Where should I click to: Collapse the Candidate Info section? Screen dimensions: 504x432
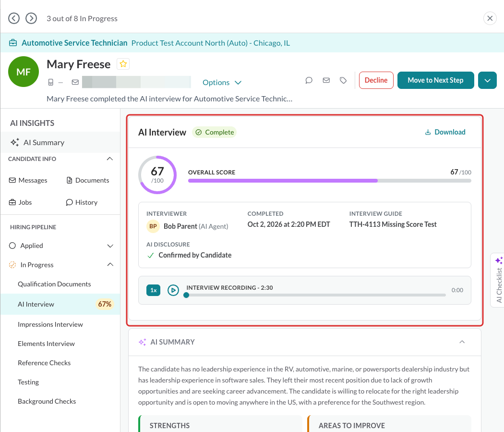(x=109, y=159)
